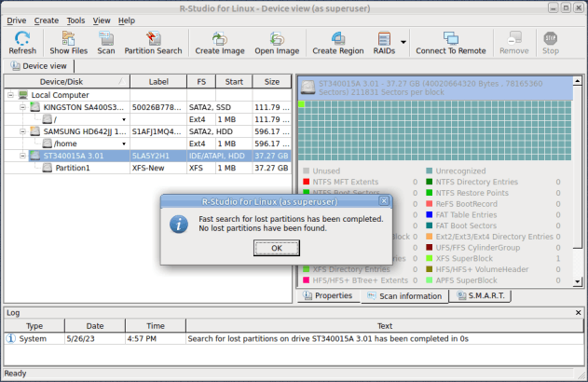Click the information icon in the dialog

[179, 225]
